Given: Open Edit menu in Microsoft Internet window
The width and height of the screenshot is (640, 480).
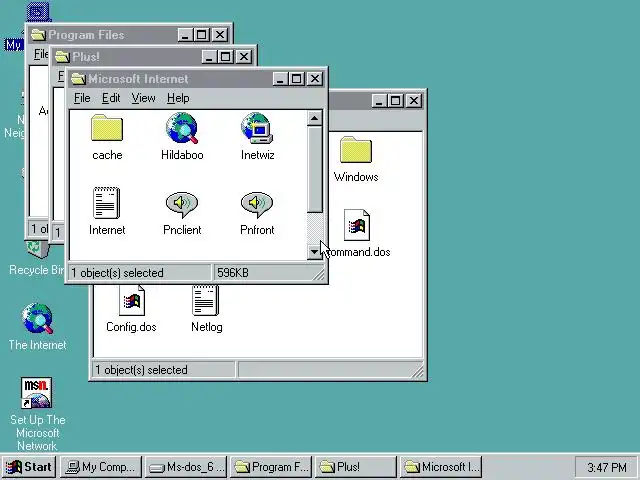Looking at the screenshot, I should [111, 98].
